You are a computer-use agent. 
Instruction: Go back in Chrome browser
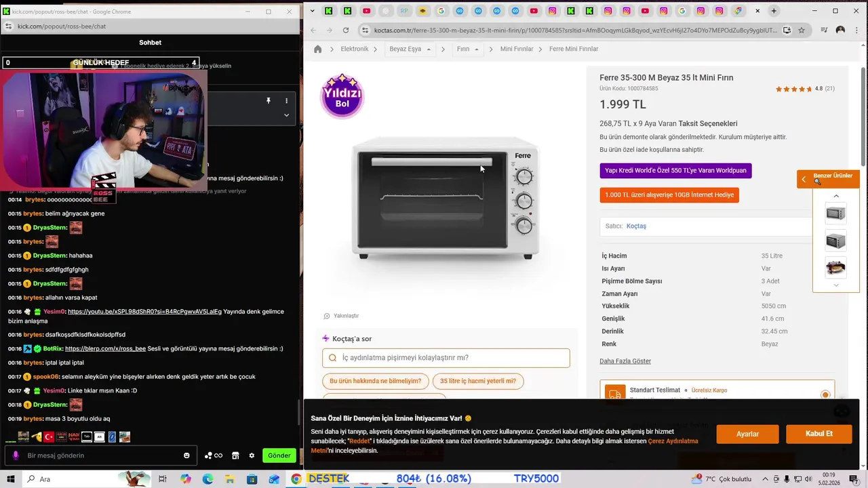point(313,30)
